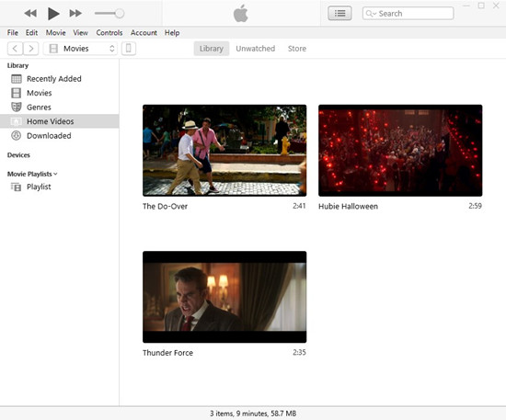The image size is (506, 420).
Task: Switch to the Unwatched tab
Action: [255, 49]
